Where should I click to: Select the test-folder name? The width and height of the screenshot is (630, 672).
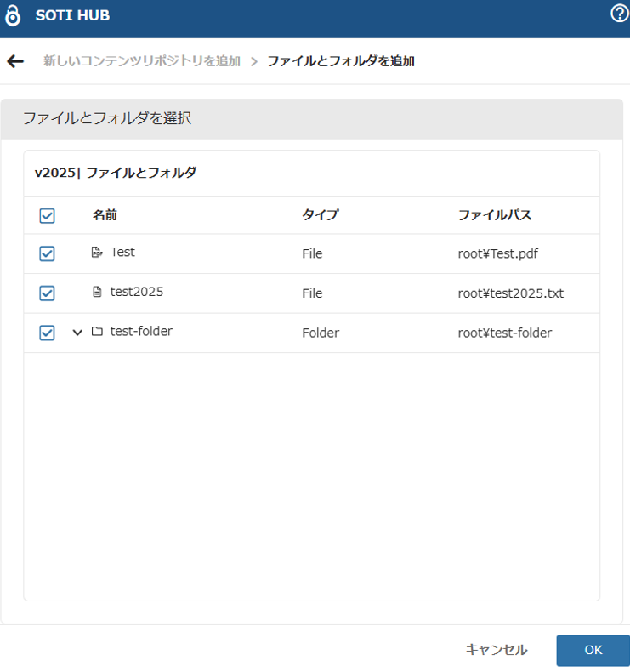[x=141, y=331]
